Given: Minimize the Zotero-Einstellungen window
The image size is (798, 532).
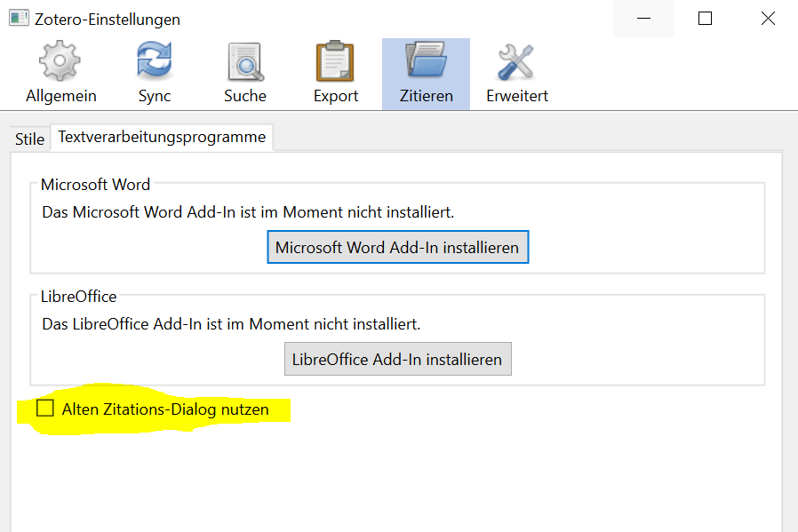Looking at the screenshot, I should pos(643,19).
